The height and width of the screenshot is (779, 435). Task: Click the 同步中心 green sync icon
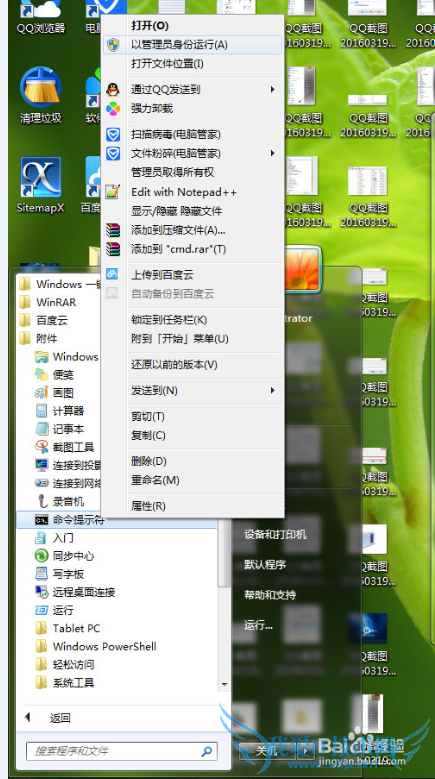click(x=41, y=556)
